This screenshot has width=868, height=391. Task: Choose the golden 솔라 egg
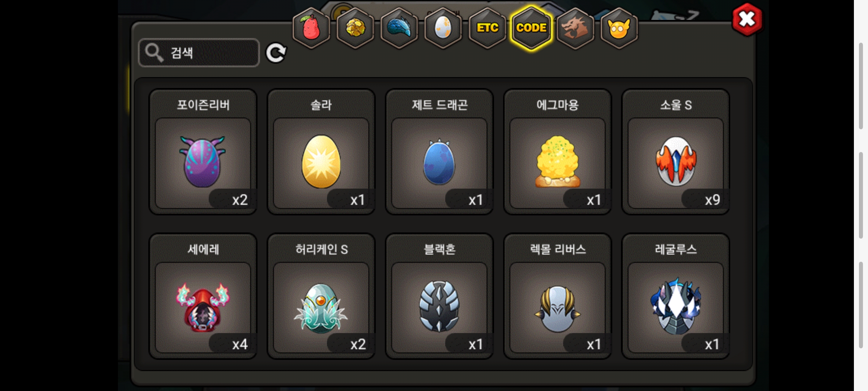click(x=321, y=152)
